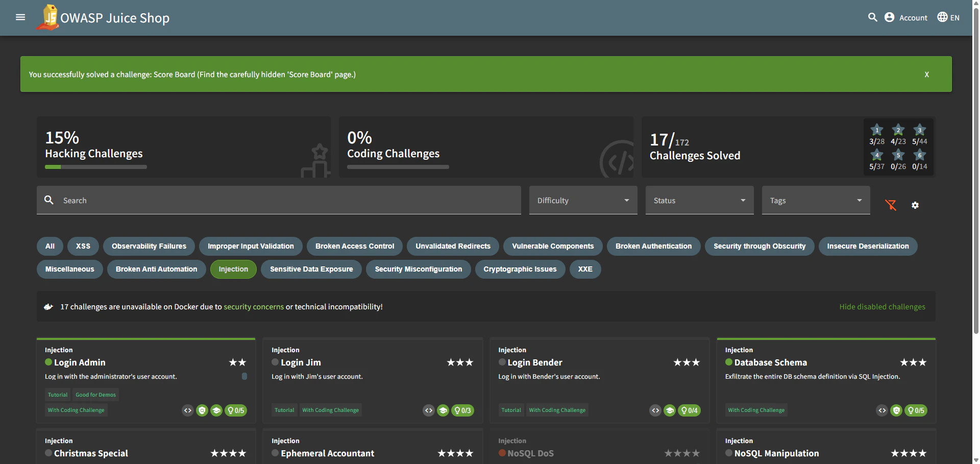Click the Hacking Challenges progress bar
Viewport: 980px width, 464px height.
coord(96,167)
